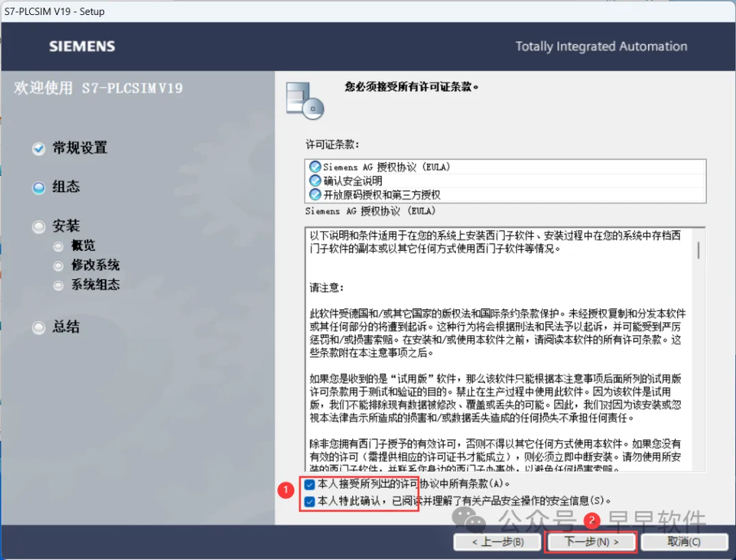Click the 请注意: heading in license text
The width and height of the screenshot is (736, 560).
326,287
